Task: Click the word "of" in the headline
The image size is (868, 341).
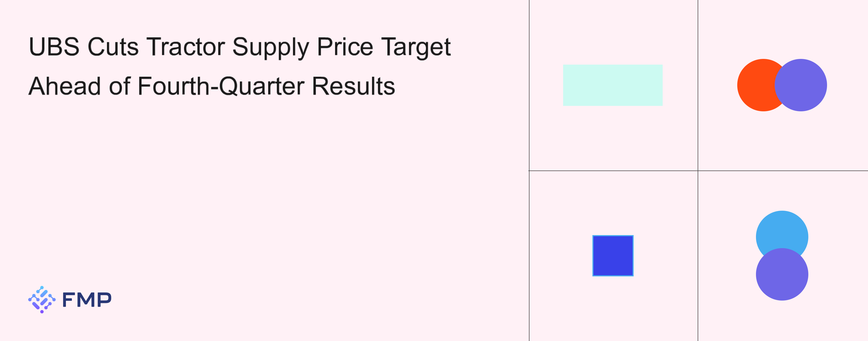Action: point(119,86)
